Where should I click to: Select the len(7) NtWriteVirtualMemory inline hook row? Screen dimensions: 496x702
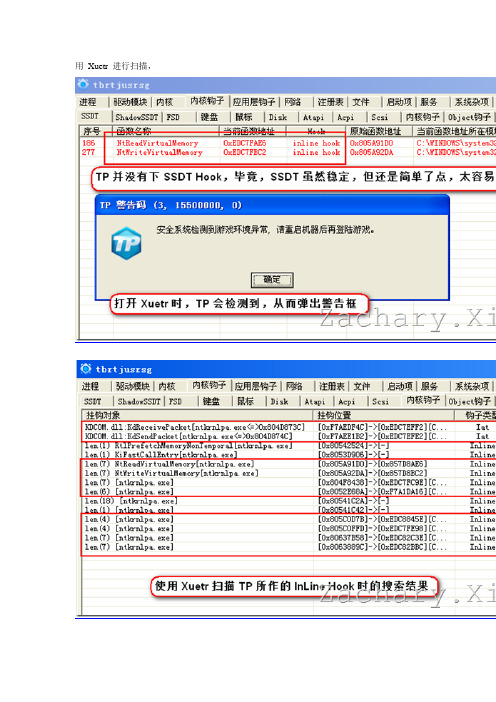tap(289, 473)
